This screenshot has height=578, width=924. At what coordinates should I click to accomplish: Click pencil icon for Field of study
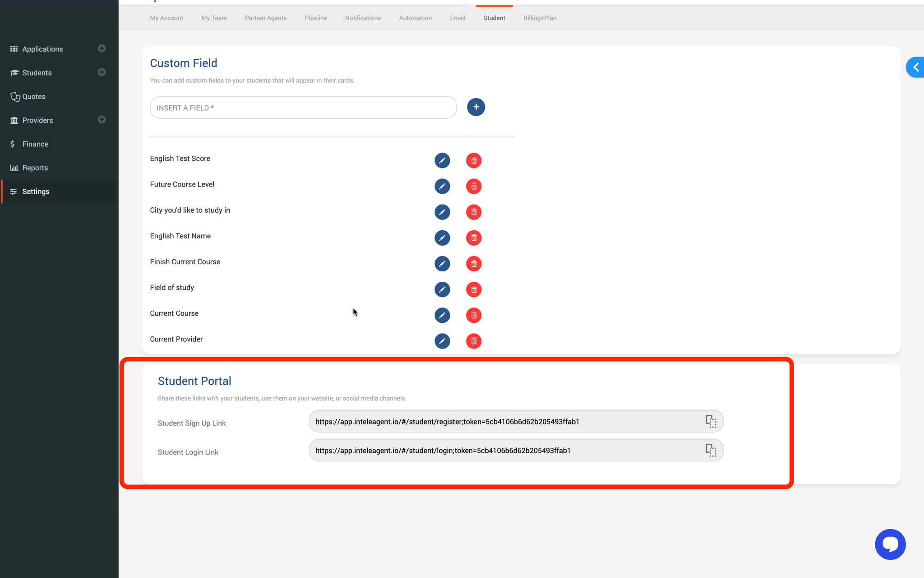[442, 289]
